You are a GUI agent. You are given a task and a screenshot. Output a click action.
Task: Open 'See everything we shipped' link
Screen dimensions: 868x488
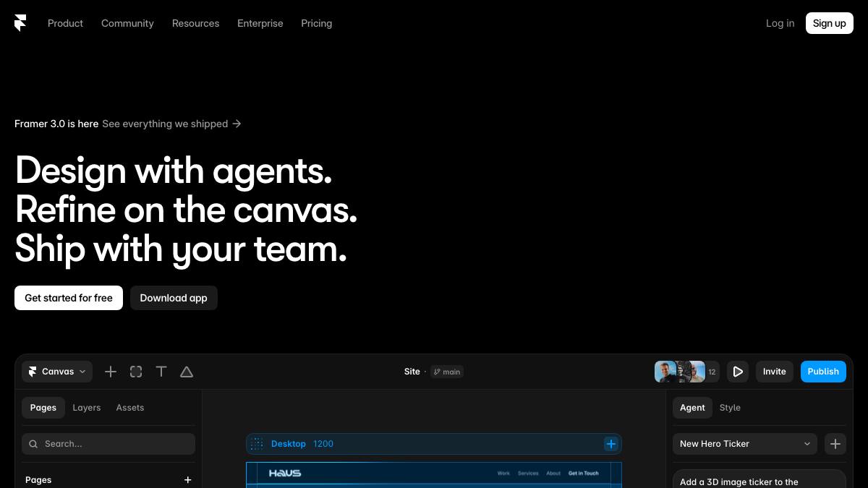point(171,124)
